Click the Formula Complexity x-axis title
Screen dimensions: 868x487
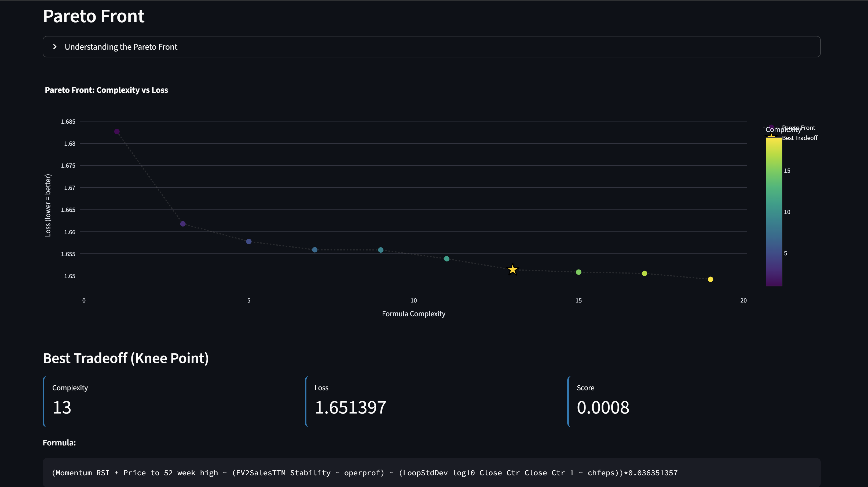point(413,313)
